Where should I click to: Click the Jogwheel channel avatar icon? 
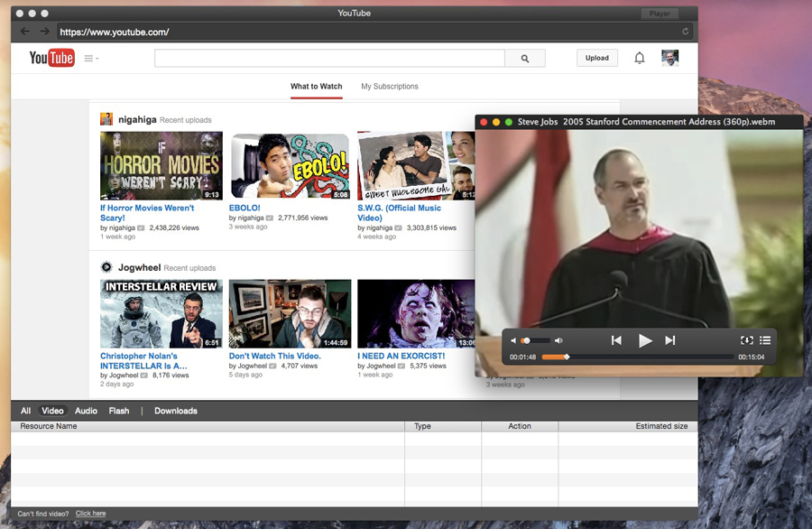[106, 267]
